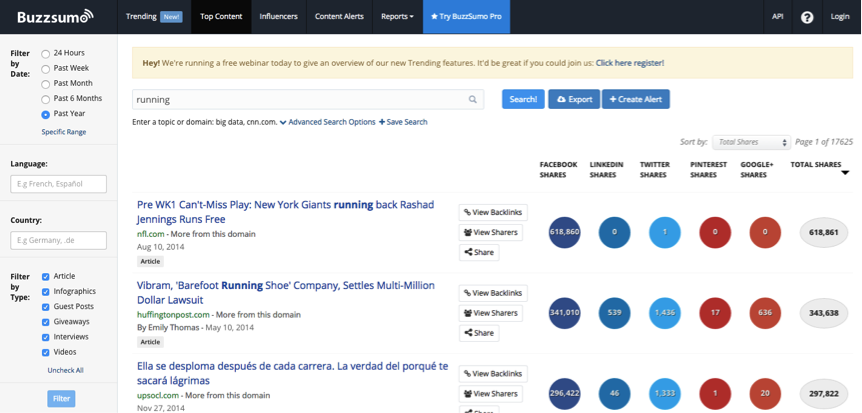The image size is (862, 413).
Task: Click total shares bubble 297,822
Action: pos(824,394)
